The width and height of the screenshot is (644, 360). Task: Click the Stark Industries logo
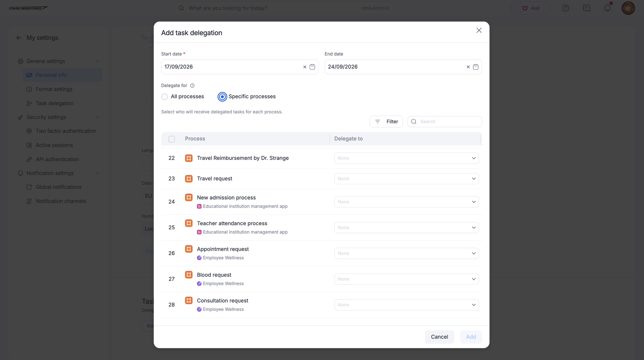(28, 8)
